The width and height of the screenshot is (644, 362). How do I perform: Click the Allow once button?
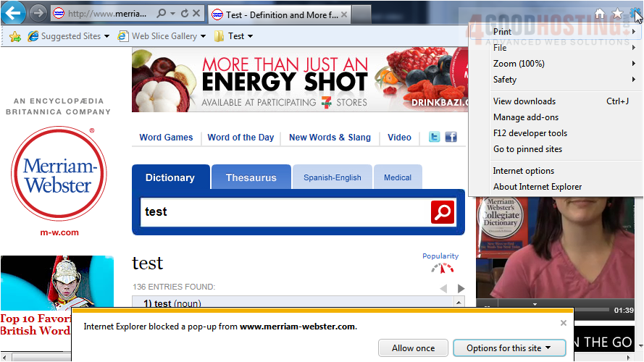[x=413, y=348]
